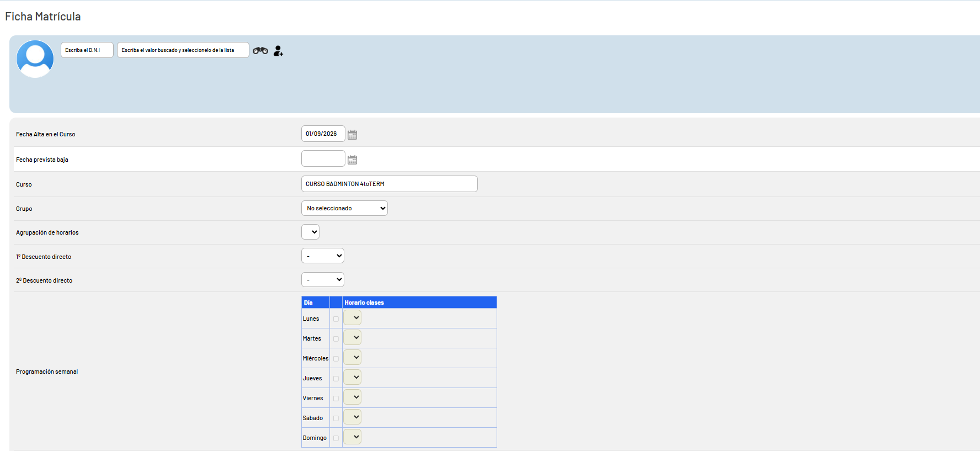Toggle the Sábado checkbox
Viewport: 980px width, 451px height.
click(336, 418)
